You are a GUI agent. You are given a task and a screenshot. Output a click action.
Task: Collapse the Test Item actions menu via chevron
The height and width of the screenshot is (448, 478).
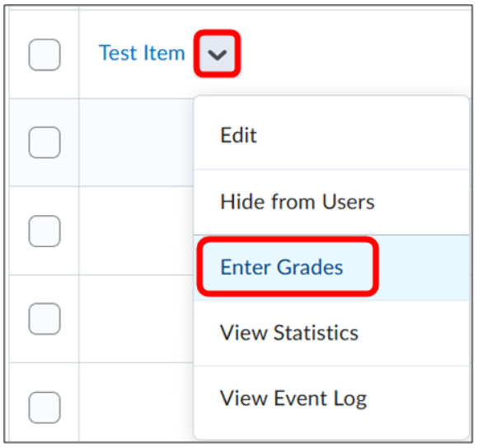217,54
